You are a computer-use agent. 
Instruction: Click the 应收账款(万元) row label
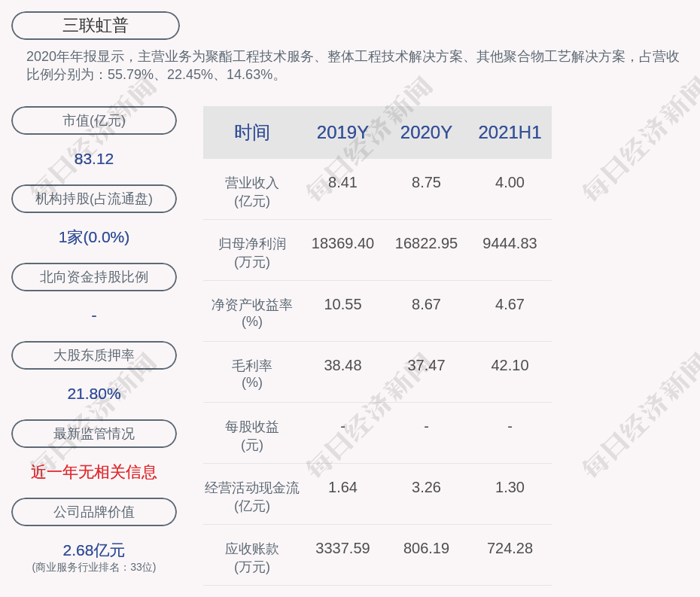[252, 558]
